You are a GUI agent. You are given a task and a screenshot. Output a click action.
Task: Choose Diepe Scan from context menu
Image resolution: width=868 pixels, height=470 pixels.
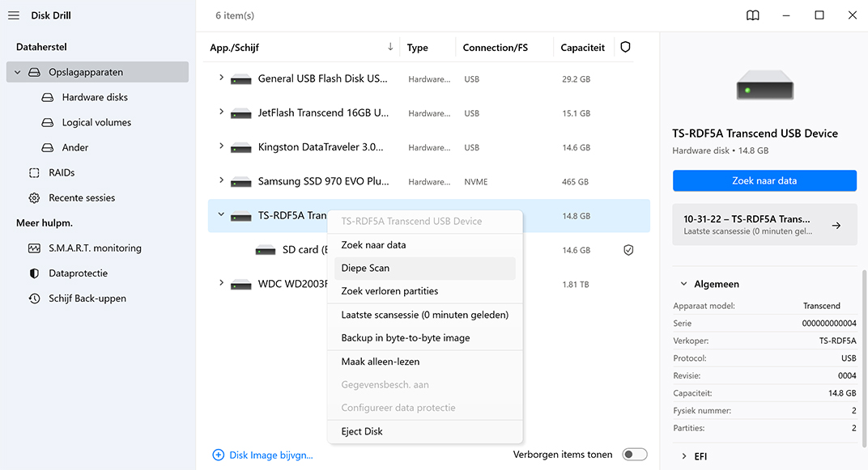click(365, 268)
